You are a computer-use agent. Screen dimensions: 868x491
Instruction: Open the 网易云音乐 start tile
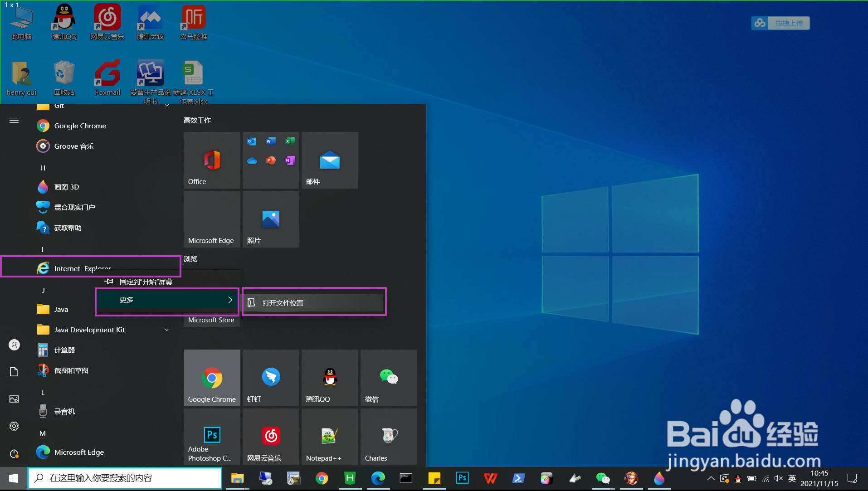(271, 437)
